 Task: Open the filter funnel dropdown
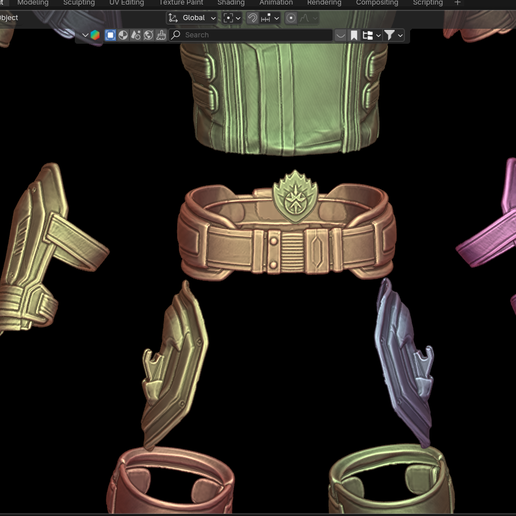[x=394, y=35]
